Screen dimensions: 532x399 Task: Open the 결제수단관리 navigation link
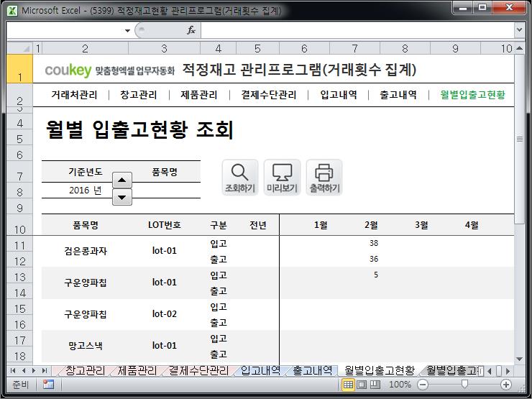click(269, 95)
